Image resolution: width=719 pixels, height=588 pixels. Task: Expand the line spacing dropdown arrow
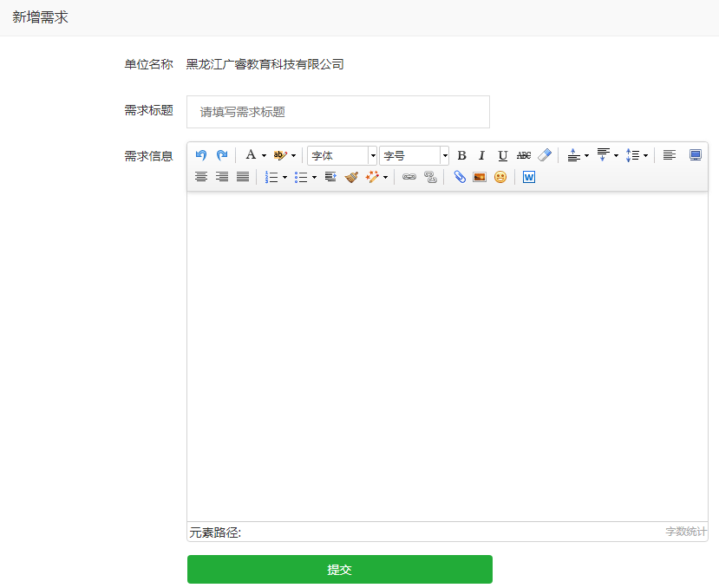click(645, 156)
